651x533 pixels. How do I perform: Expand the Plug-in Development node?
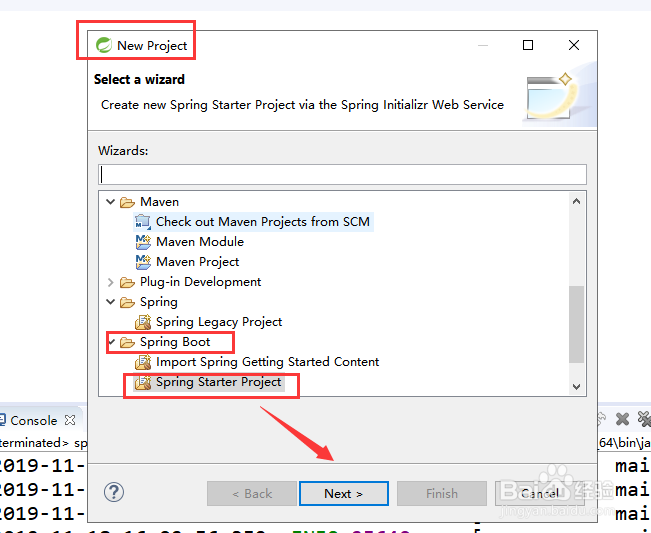110,282
